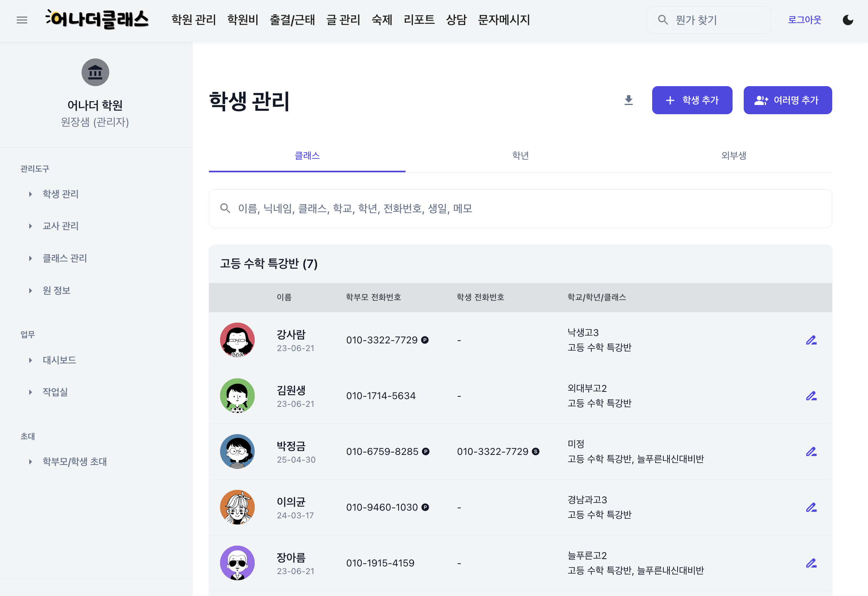Open the hamburger menu icon
This screenshot has width=868, height=596.
point(22,20)
